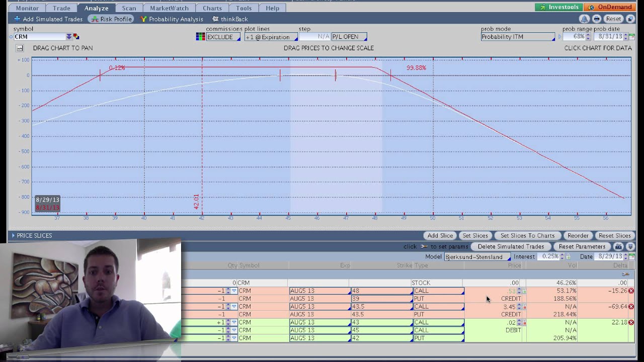Select the Probability Analysis subtab
Screen dimensions: 644x362
[x=172, y=19]
